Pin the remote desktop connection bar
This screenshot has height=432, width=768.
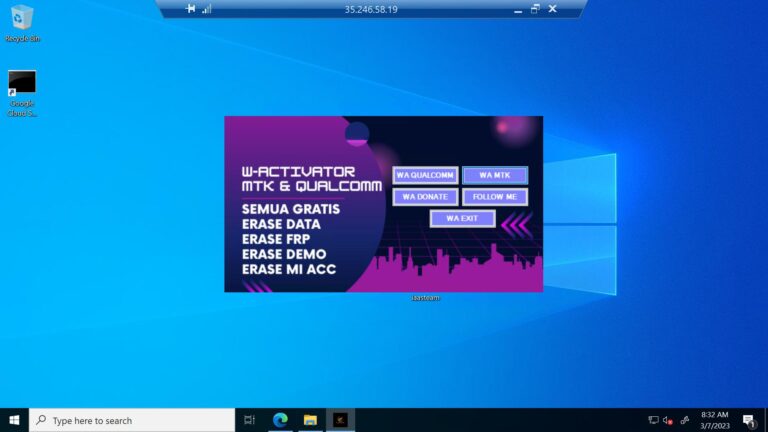tap(191, 9)
